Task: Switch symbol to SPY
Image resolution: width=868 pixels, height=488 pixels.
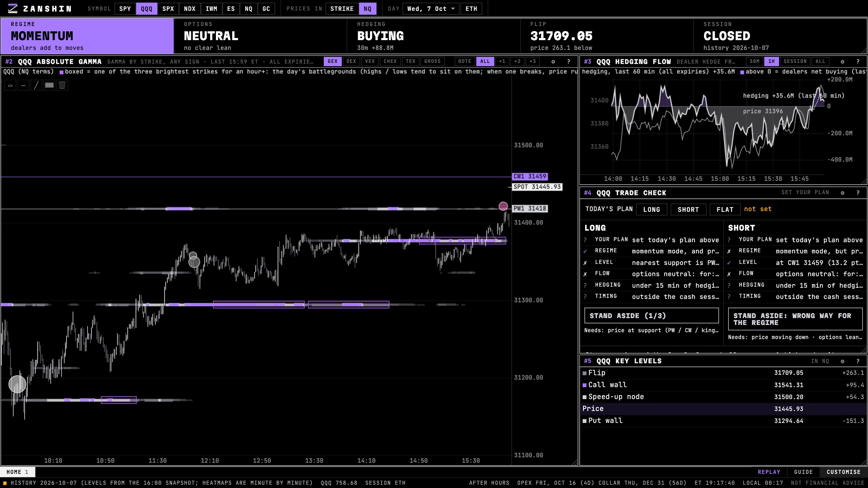Action: coord(125,9)
